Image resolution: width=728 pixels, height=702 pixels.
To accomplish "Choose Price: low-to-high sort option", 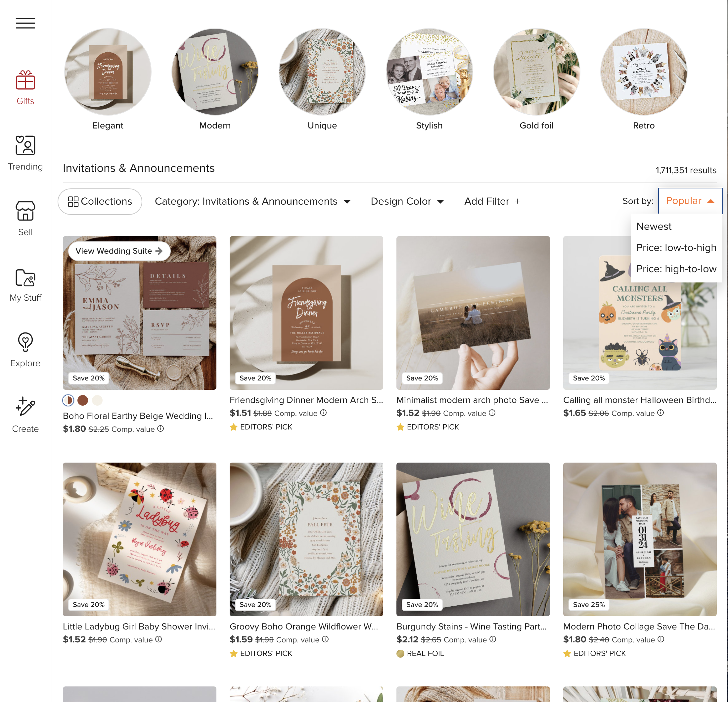I will [676, 247].
